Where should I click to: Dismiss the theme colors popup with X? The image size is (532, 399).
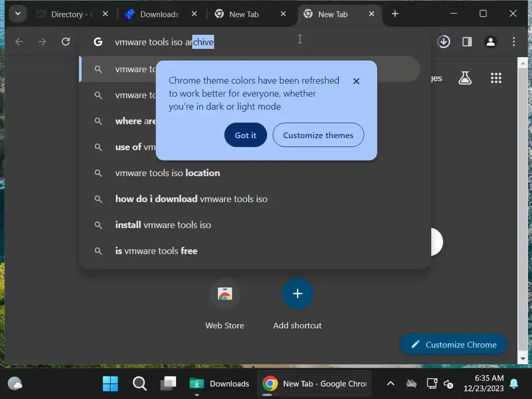point(356,81)
